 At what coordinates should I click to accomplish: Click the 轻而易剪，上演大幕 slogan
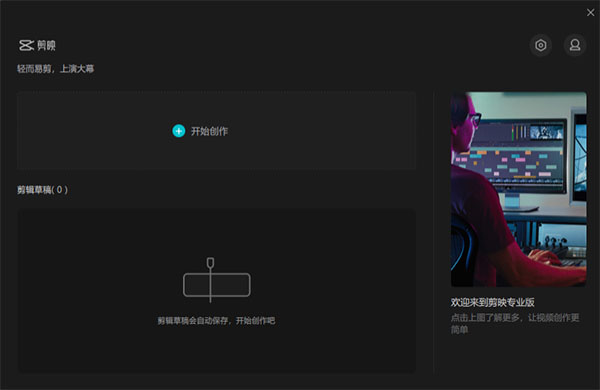tap(55, 69)
